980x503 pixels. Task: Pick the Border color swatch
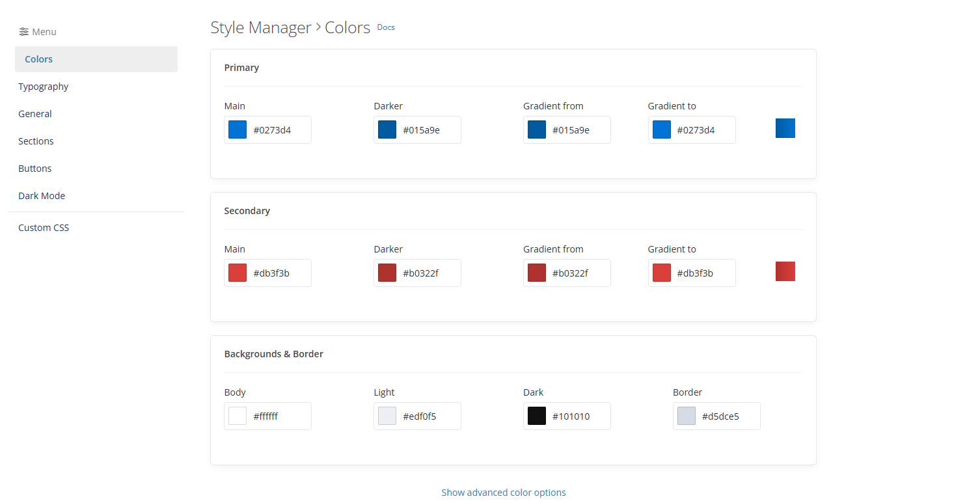click(687, 416)
